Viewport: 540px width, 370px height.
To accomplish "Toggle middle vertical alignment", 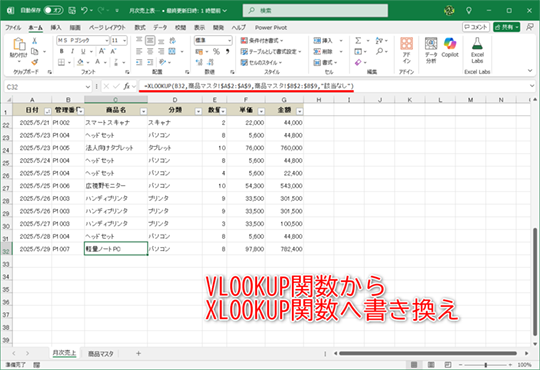I will 150,41.
